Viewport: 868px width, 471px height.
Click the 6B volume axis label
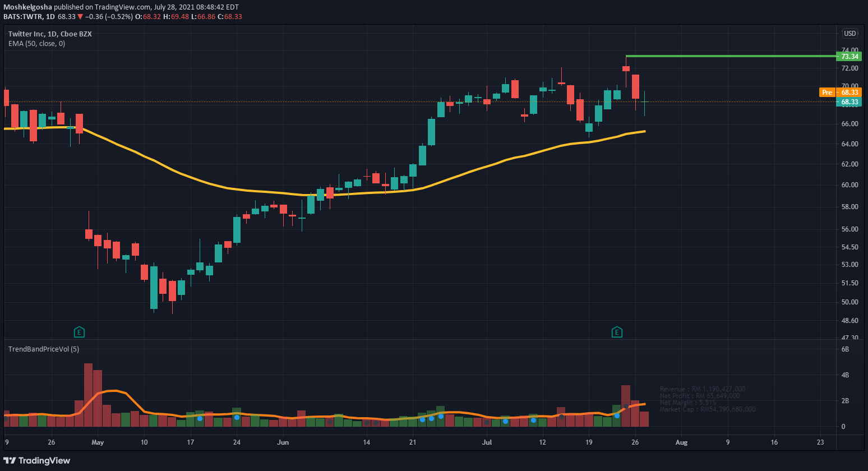(846, 349)
